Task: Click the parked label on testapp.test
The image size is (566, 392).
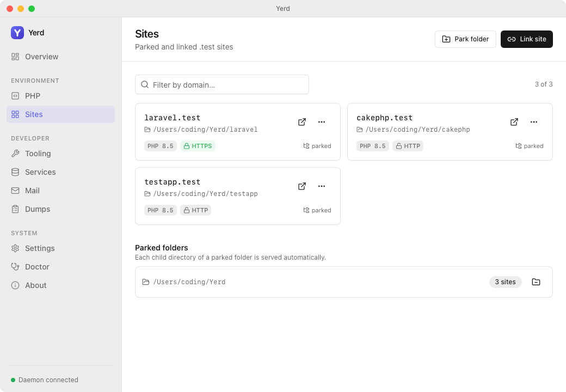Action: pyautogui.click(x=321, y=210)
